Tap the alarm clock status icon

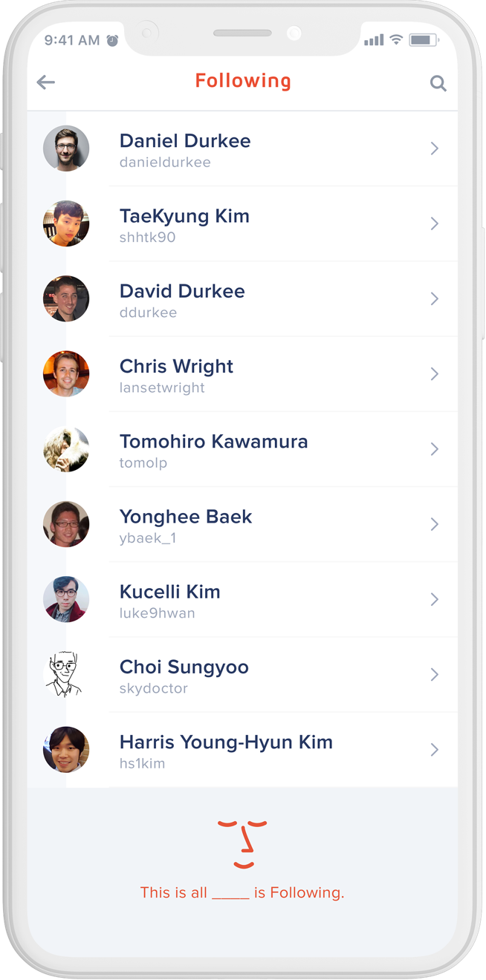[112, 41]
